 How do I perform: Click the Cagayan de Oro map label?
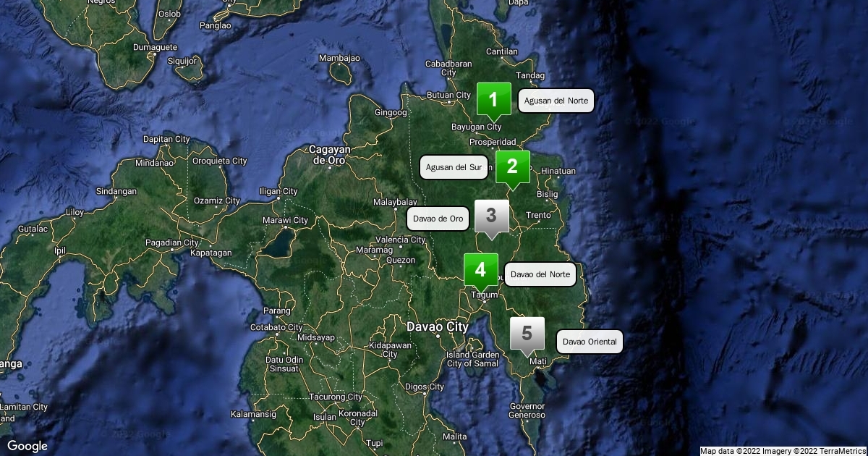tap(330, 154)
